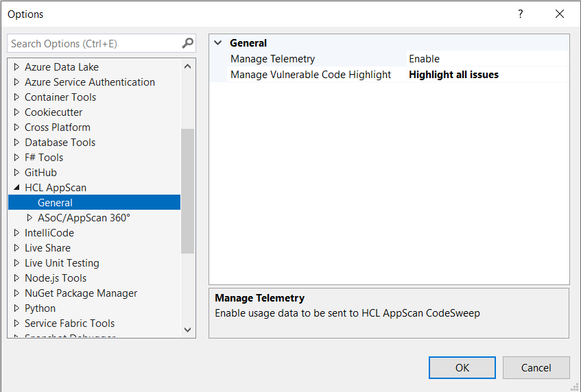Screen dimensions: 581x392
Task: Select the Cookiecutter label
Action: pos(54,112)
